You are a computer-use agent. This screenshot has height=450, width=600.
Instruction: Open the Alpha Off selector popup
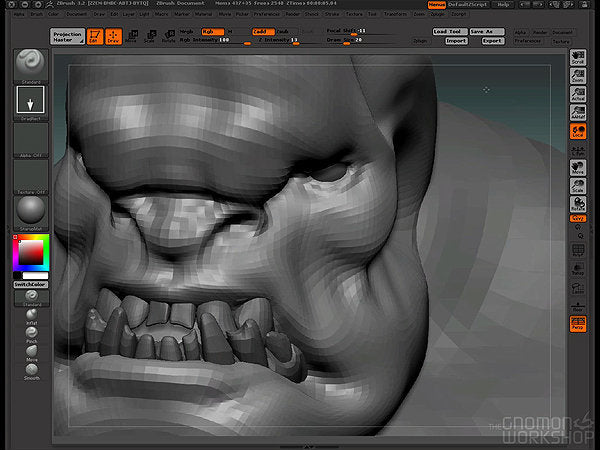tap(32, 139)
